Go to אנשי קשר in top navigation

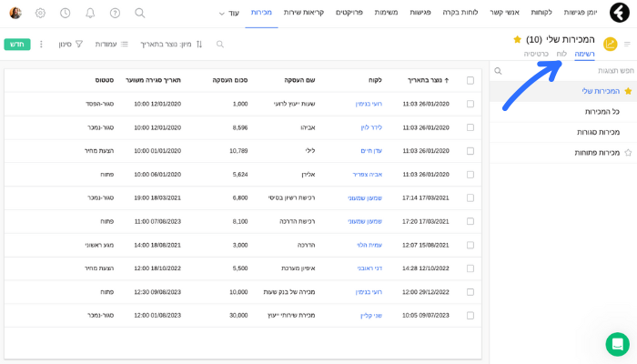click(504, 12)
